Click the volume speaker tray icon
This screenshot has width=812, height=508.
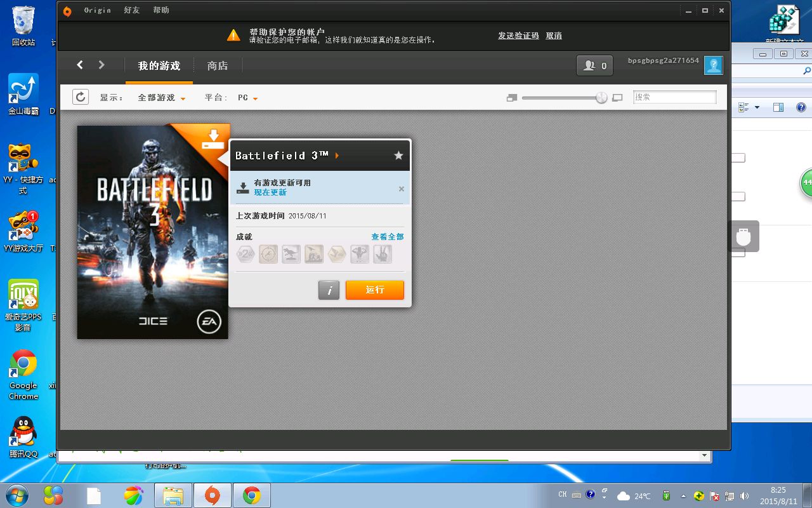745,496
